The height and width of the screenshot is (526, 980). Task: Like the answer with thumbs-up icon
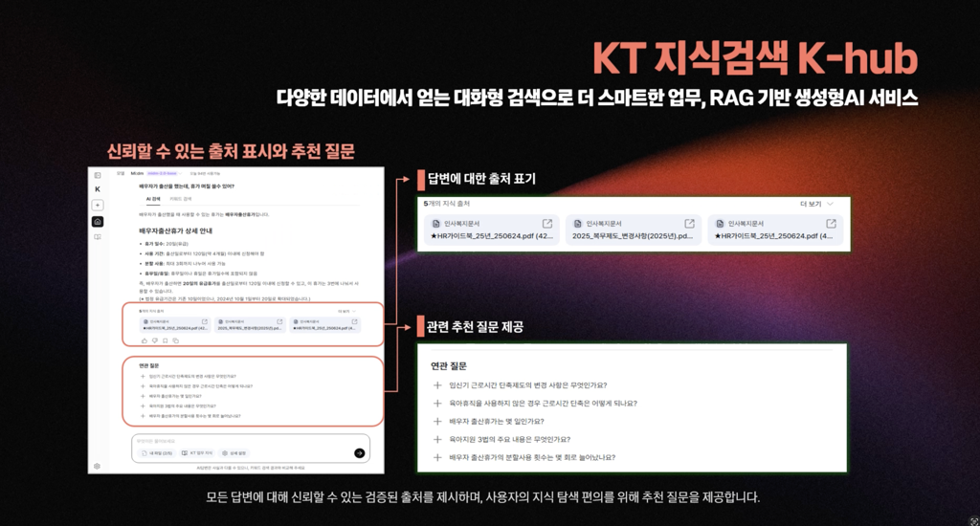point(145,340)
